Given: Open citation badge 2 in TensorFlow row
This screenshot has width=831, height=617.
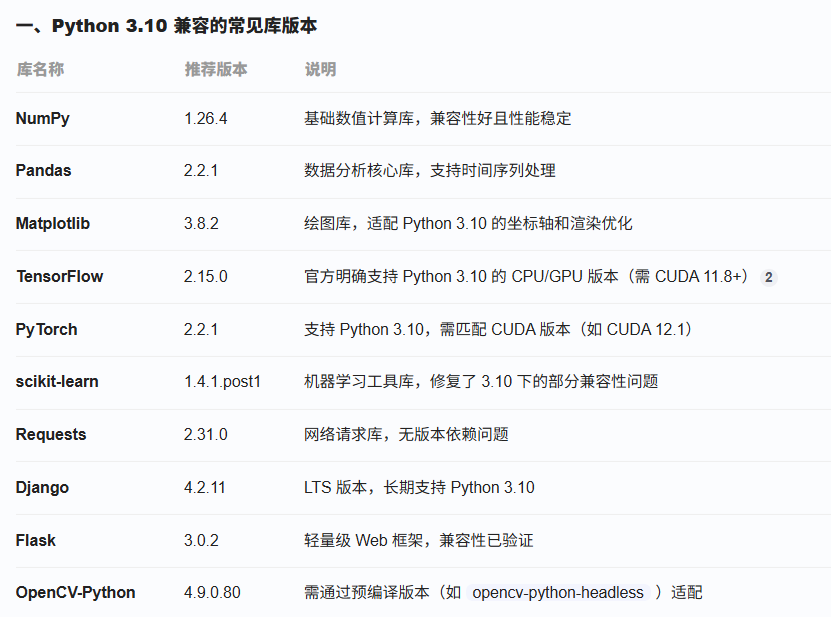Looking at the screenshot, I should coord(768,277).
